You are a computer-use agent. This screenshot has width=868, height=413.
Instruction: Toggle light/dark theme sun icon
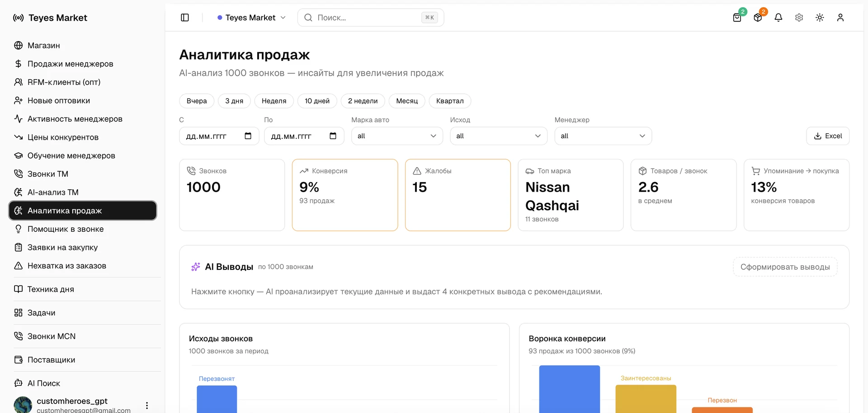coord(820,18)
